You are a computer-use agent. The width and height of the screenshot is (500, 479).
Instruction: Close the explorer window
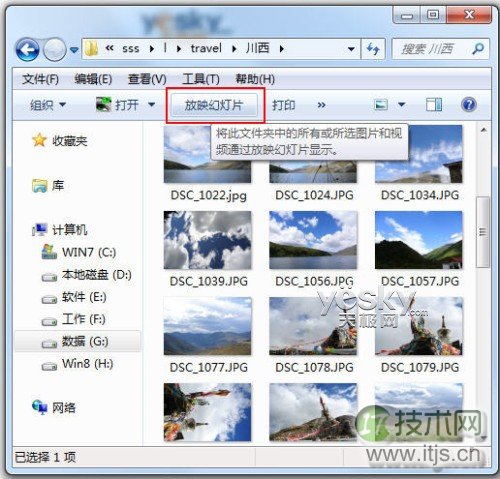pyautogui.click(x=469, y=15)
